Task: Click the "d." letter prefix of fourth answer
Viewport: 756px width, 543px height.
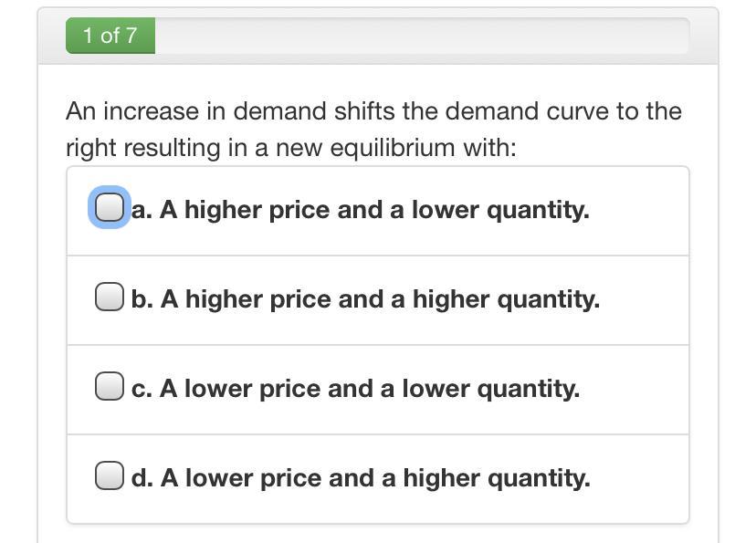Action: [142, 478]
